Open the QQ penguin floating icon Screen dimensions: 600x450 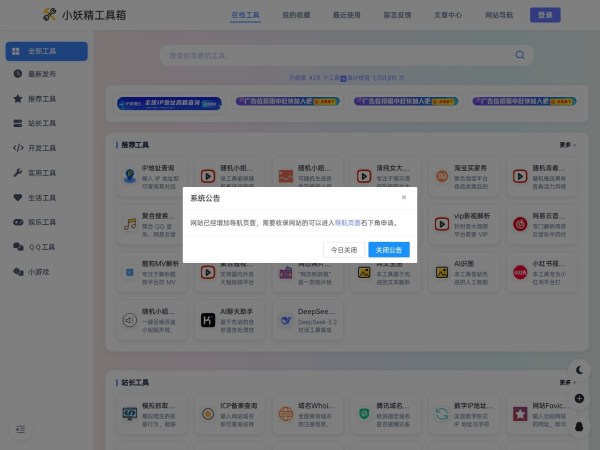(579, 426)
